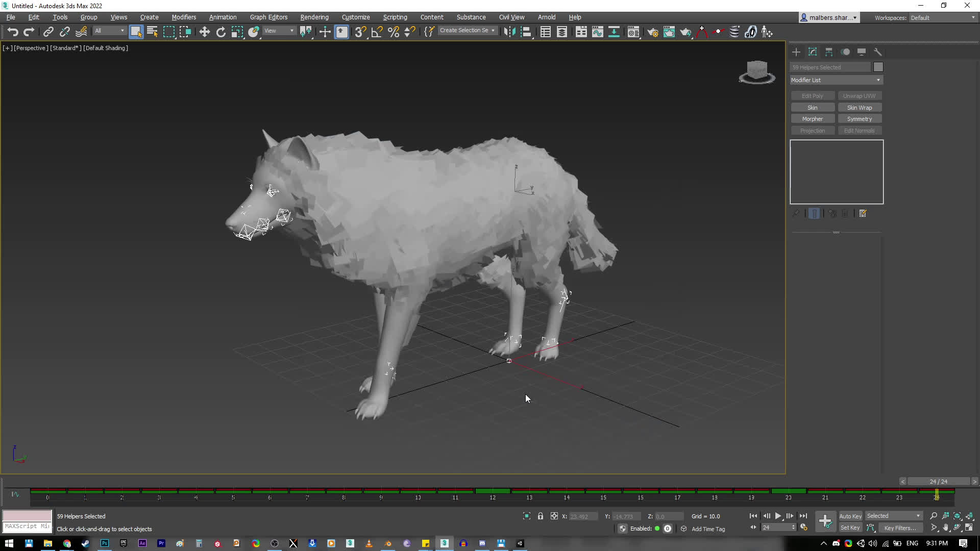Toggle the 3D Snaps button
Image resolution: width=980 pixels, height=551 pixels.
pos(360,32)
